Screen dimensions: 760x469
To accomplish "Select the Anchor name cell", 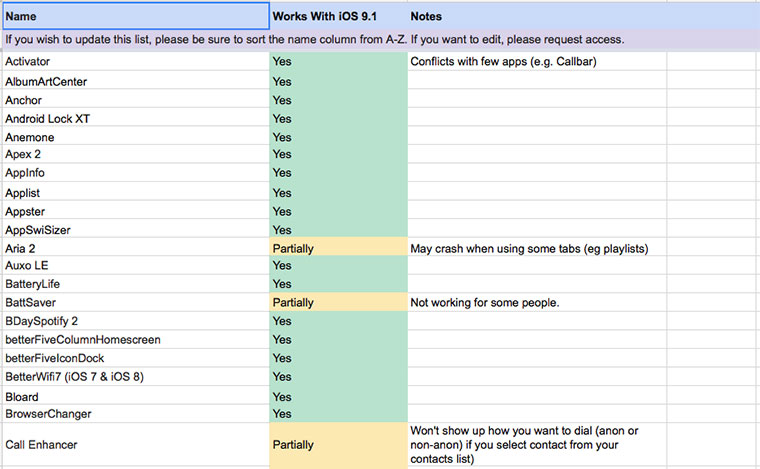I will [136, 98].
